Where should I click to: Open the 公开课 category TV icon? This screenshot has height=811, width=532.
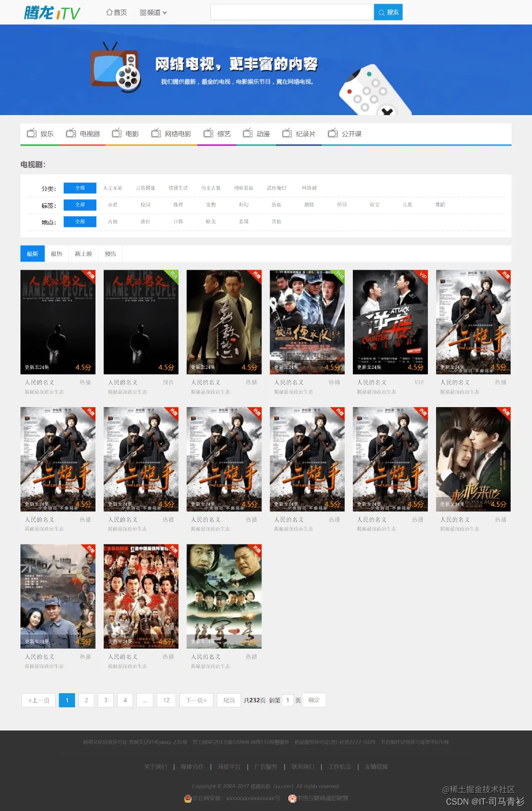tap(333, 133)
